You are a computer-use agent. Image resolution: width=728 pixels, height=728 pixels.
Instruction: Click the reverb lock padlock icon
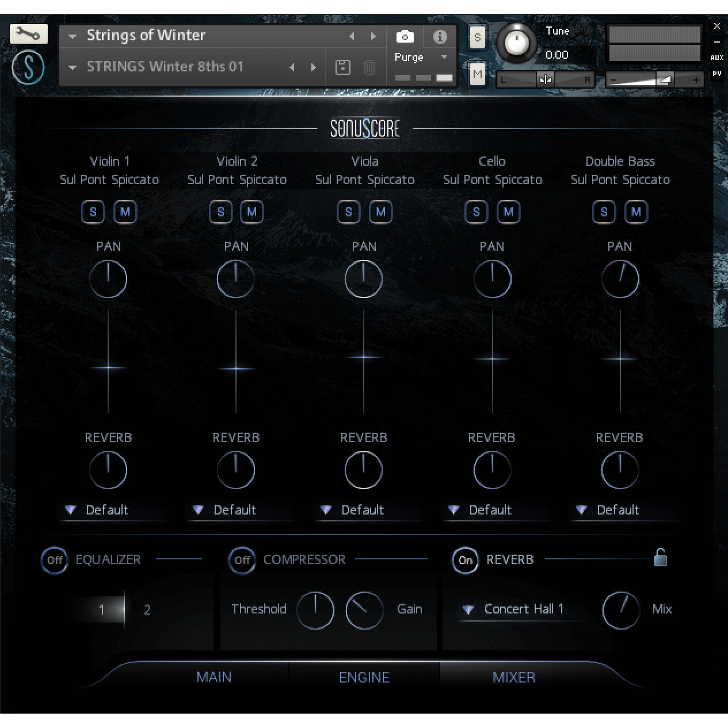(x=660, y=557)
